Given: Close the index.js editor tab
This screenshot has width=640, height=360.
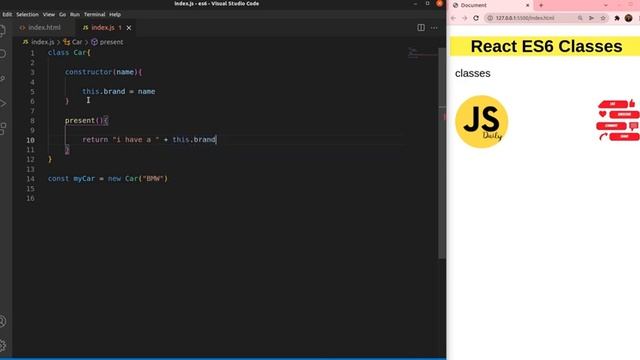Looking at the screenshot, I should point(129,28).
